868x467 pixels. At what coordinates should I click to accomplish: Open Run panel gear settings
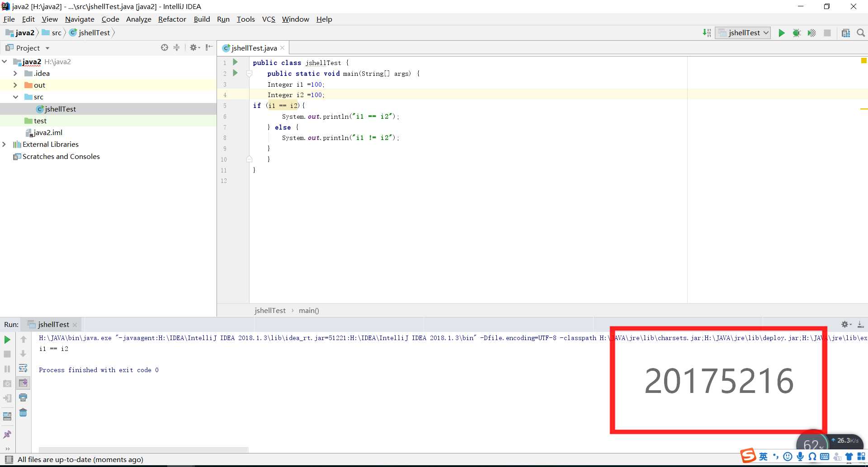(x=846, y=324)
